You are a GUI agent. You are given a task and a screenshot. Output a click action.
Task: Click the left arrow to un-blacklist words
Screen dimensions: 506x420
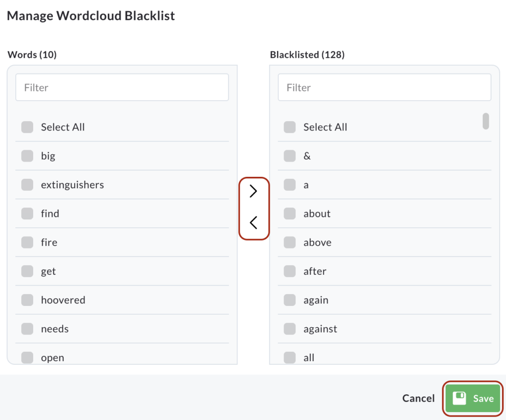(x=253, y=222)
